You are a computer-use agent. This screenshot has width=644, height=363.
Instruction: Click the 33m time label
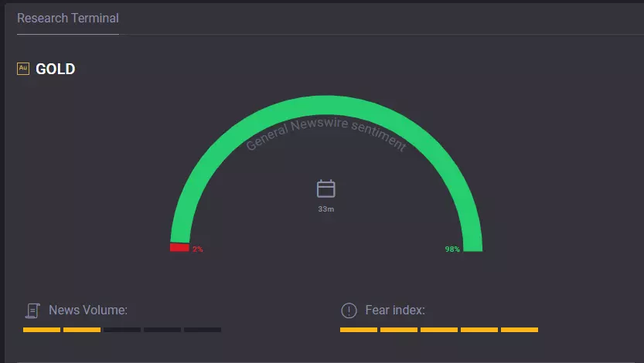click(x=326, y=209)
